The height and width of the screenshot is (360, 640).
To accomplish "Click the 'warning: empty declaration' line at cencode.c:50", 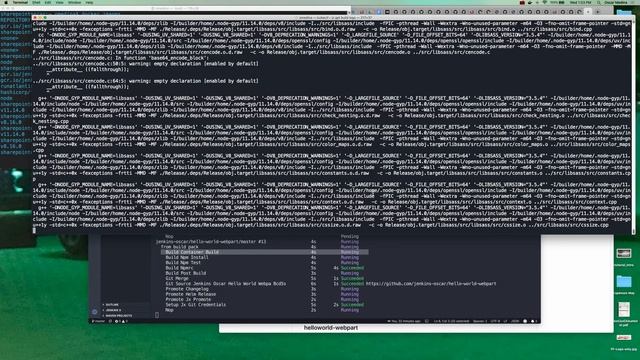I will point(145,64).
